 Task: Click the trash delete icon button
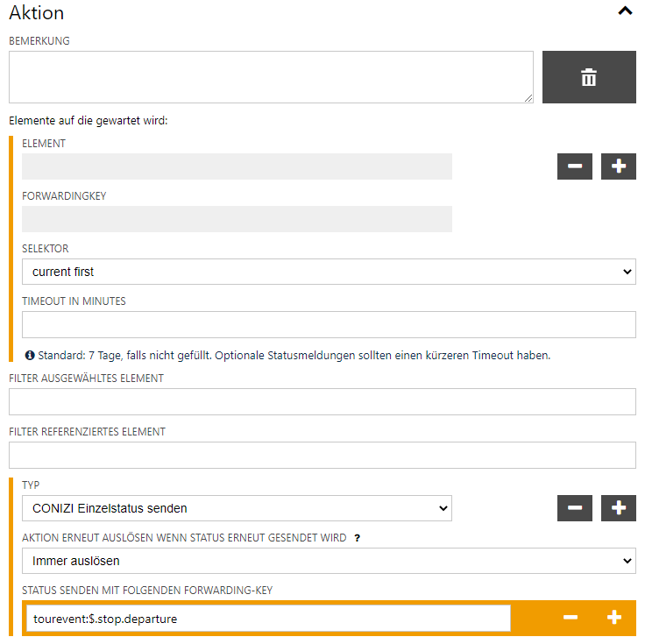point(589,78)
